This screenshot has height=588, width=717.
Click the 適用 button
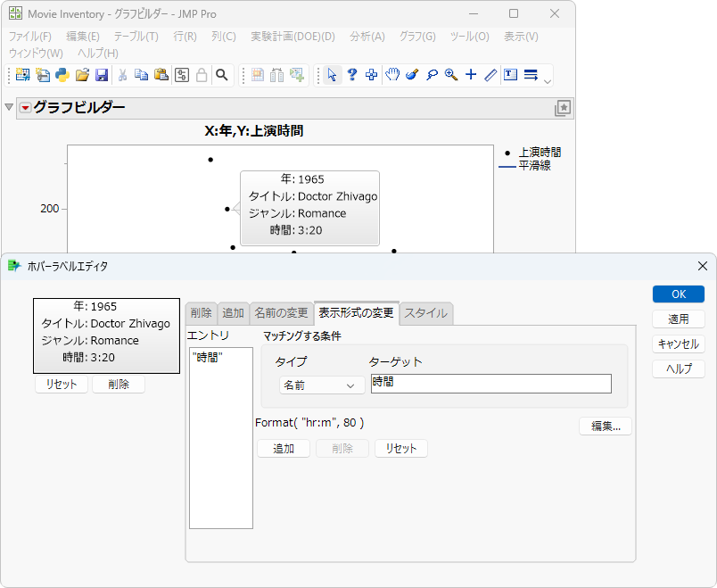point(679,319)
